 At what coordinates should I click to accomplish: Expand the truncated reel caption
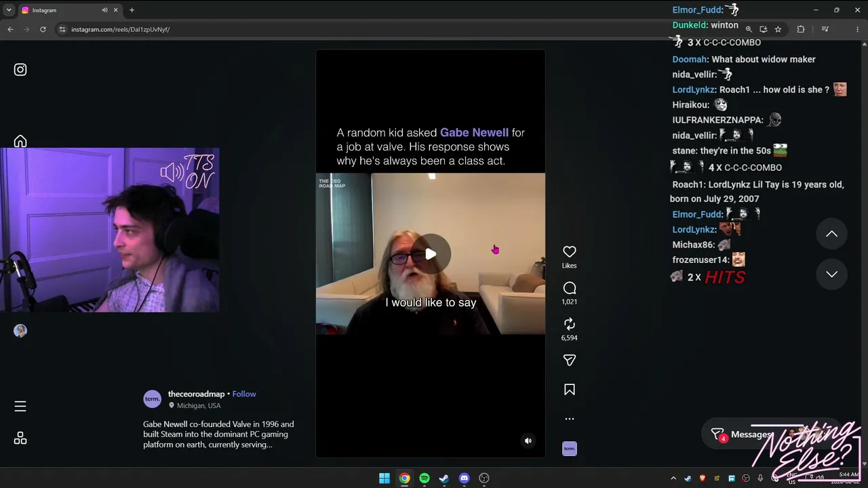coord(218,434)
